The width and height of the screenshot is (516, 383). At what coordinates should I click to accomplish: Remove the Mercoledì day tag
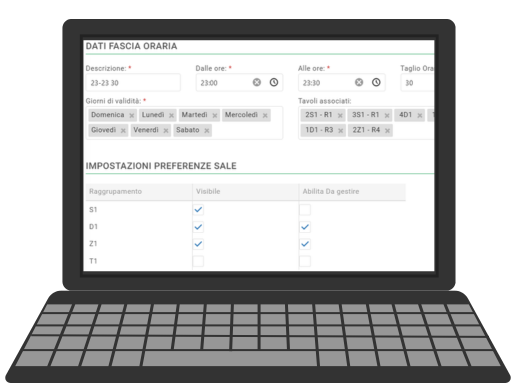point(265,115)
